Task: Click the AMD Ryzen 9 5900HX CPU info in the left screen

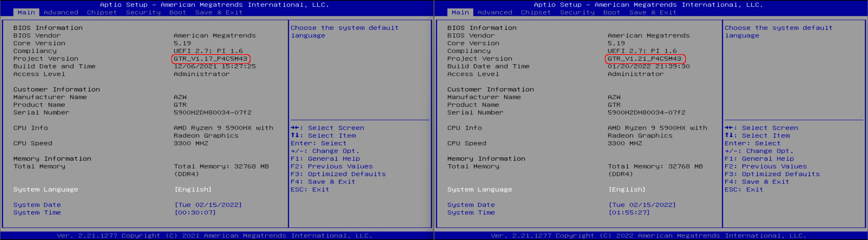Action: tap(223, 132)
